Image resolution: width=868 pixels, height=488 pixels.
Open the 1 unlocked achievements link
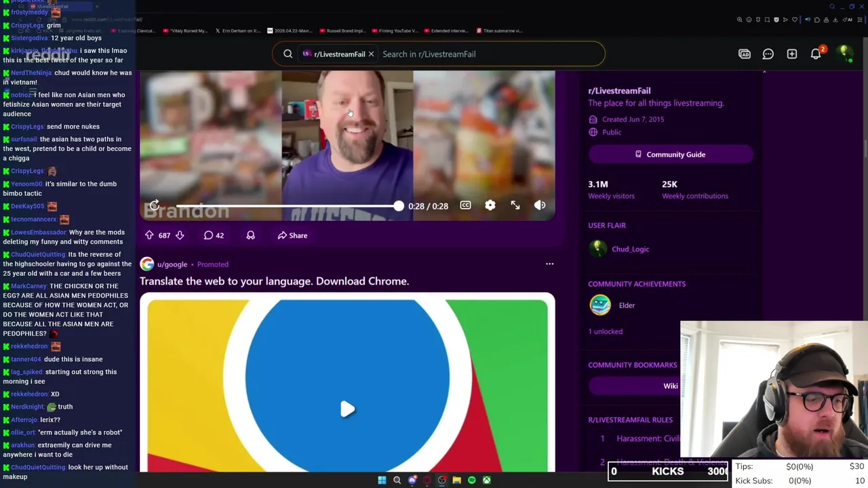click(x=605, y=331)
